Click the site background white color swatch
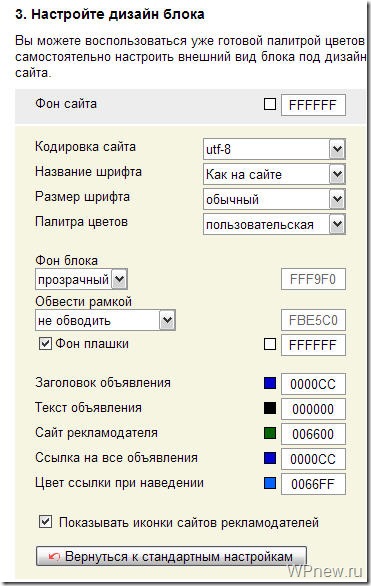Viewport: 371px width, 586px height. (x=270, y=104)
